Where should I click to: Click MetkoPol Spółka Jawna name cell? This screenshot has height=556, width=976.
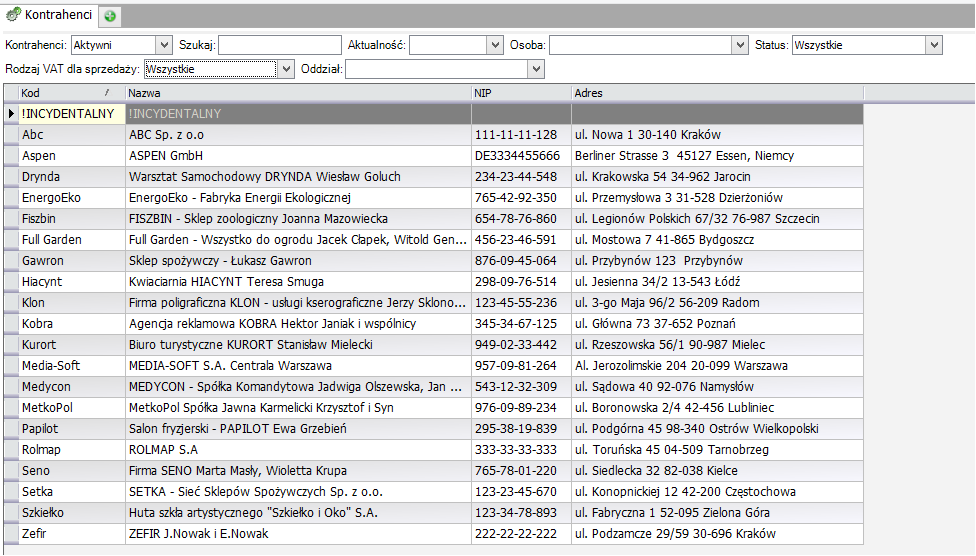298,408
